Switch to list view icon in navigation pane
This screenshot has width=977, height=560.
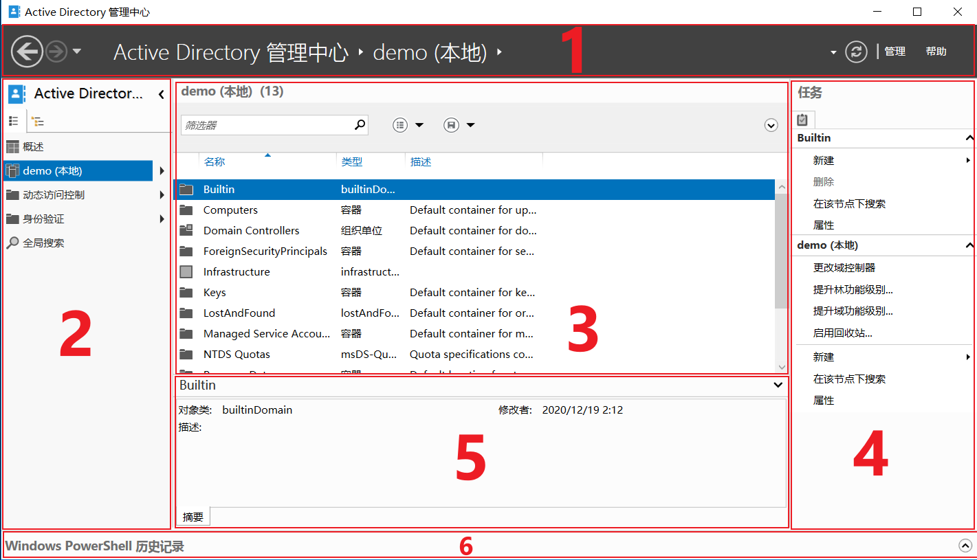tap(13, 121)
